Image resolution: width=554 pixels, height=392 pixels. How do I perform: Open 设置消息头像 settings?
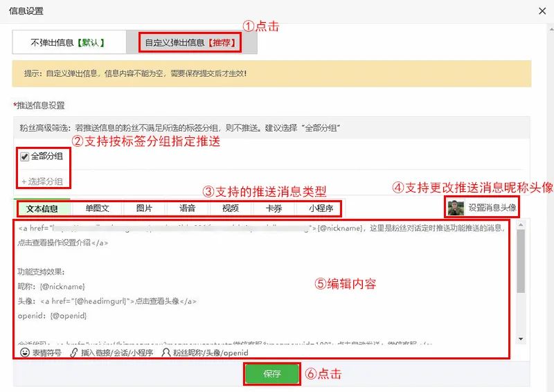pyautogui.click(x=492, y=208)
